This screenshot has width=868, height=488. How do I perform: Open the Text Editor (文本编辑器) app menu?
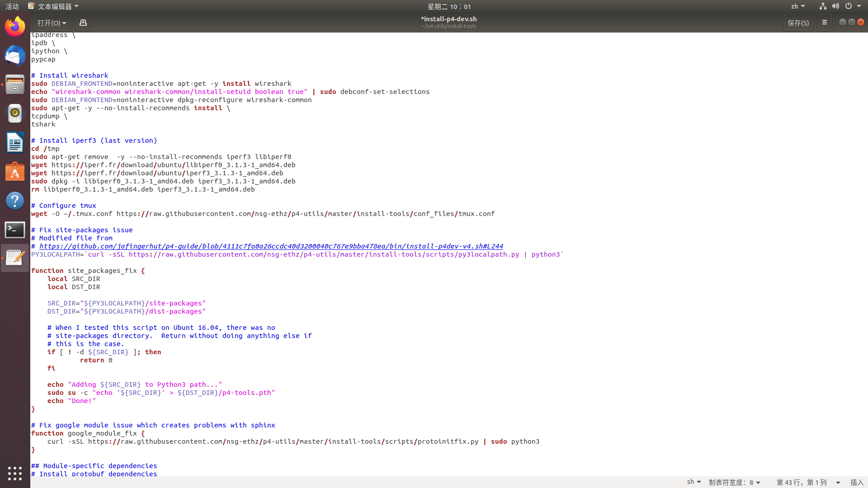pos(53,6)
